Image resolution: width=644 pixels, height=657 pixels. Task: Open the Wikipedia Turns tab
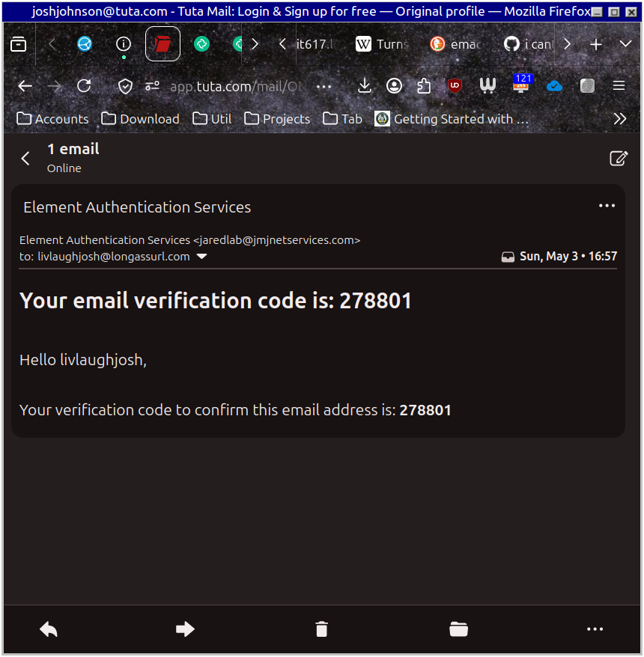(x=383, y=44)
